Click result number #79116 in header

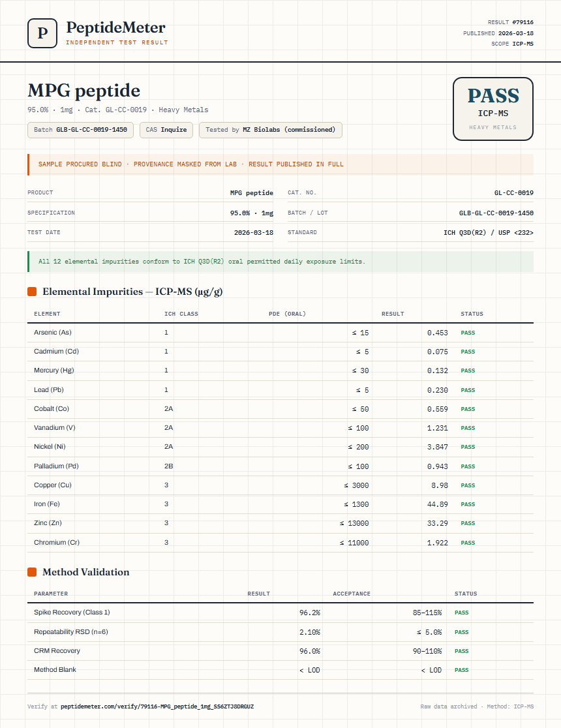(523, 22)
